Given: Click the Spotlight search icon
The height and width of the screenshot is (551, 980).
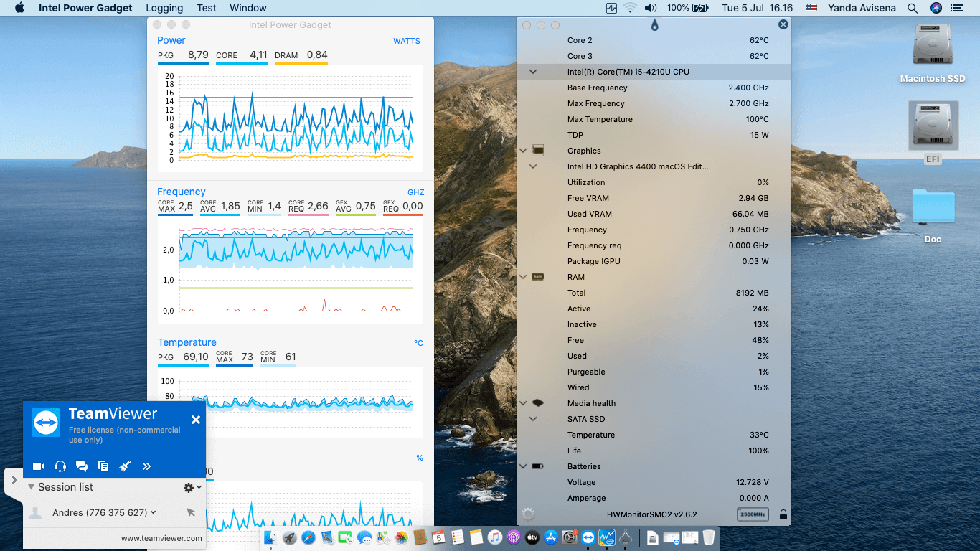Looking at the screenshot, I should (913, 8).
